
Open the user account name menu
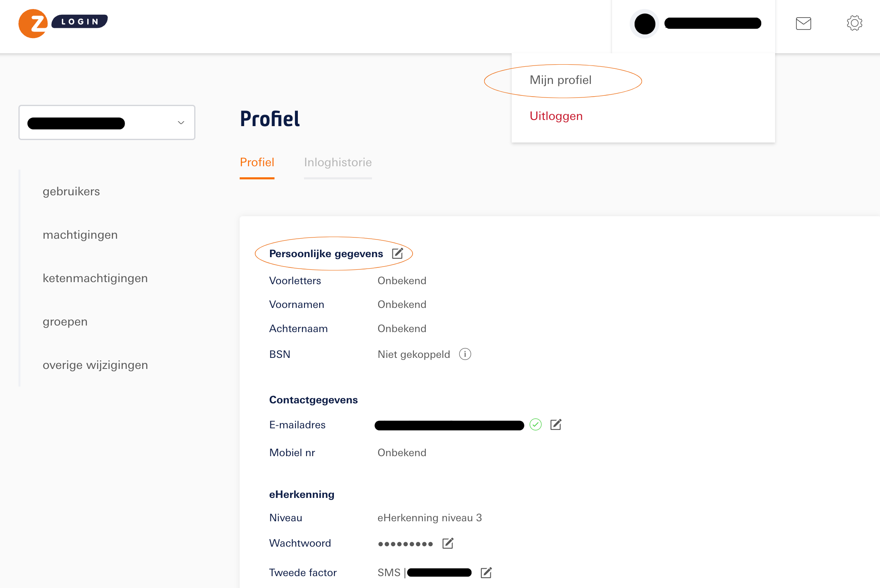click(x=712, y=23)
